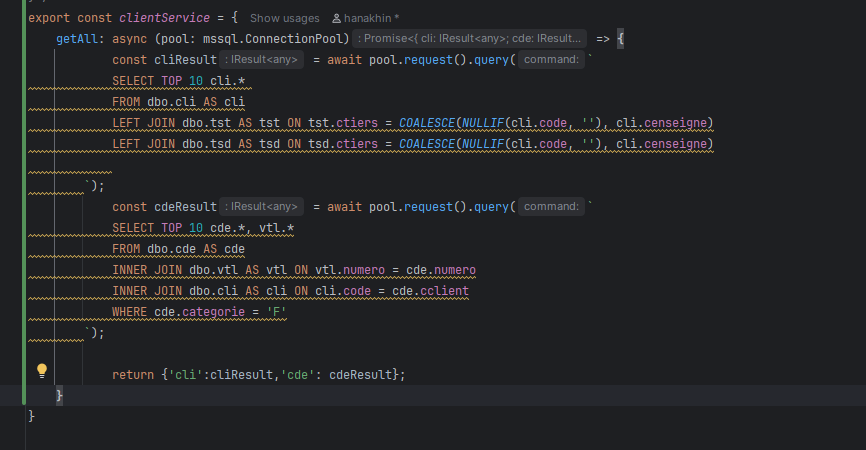Viewport: 866px width, 450px height.
Task: Click the author person icon beside hanakhin
Action: point(336,18)
